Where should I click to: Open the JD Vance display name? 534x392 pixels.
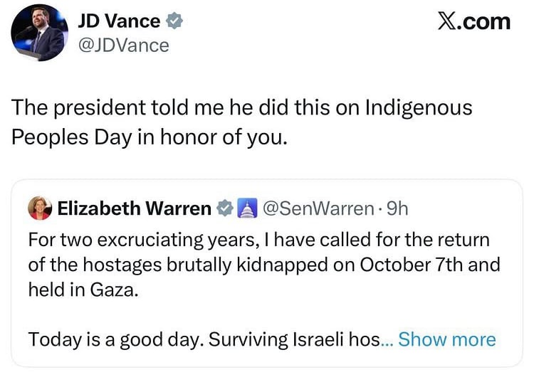(118, 21)
